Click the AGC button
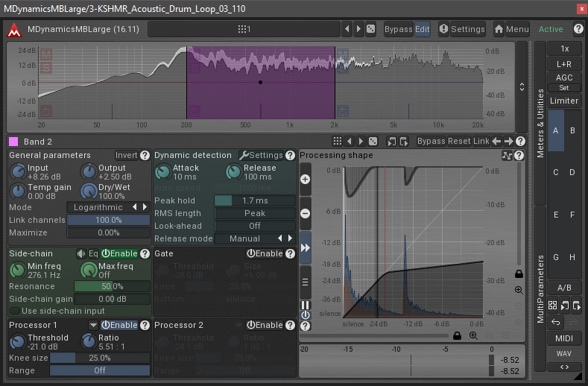This screenshot has height=386, width=588. coord(564,77)
